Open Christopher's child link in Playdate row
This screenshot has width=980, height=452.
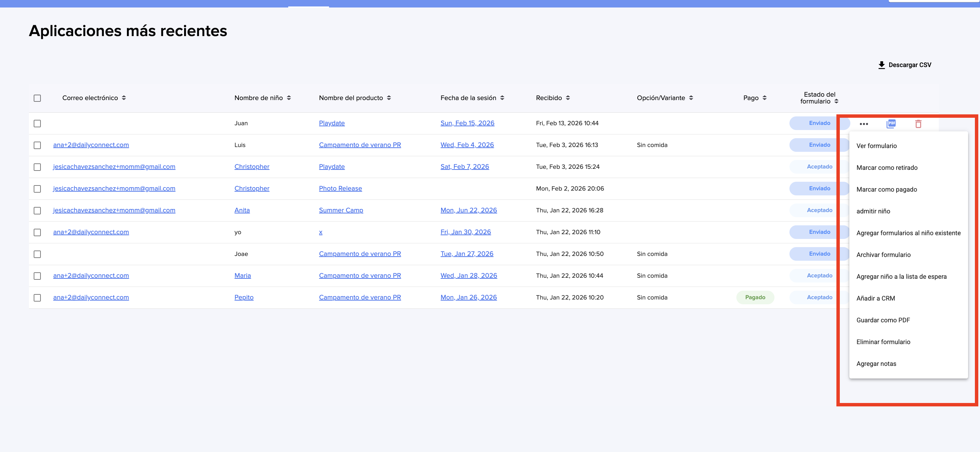pos(251,167)
